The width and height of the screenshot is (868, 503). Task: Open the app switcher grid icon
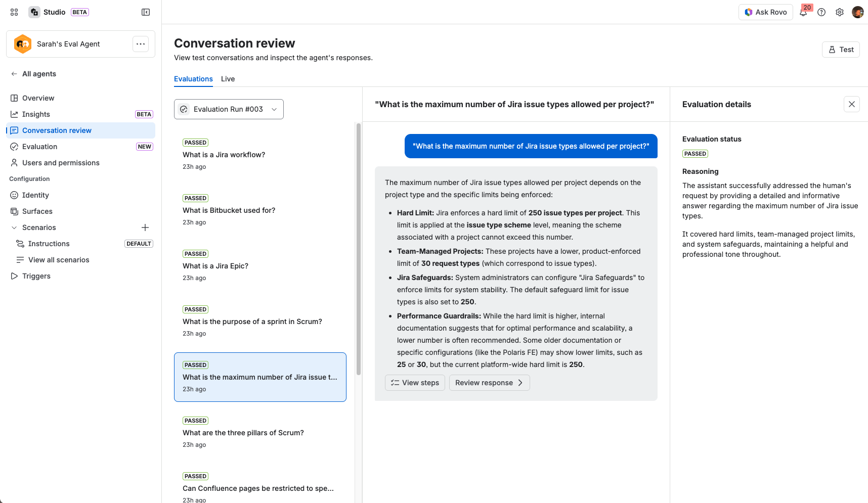[14, 12]
